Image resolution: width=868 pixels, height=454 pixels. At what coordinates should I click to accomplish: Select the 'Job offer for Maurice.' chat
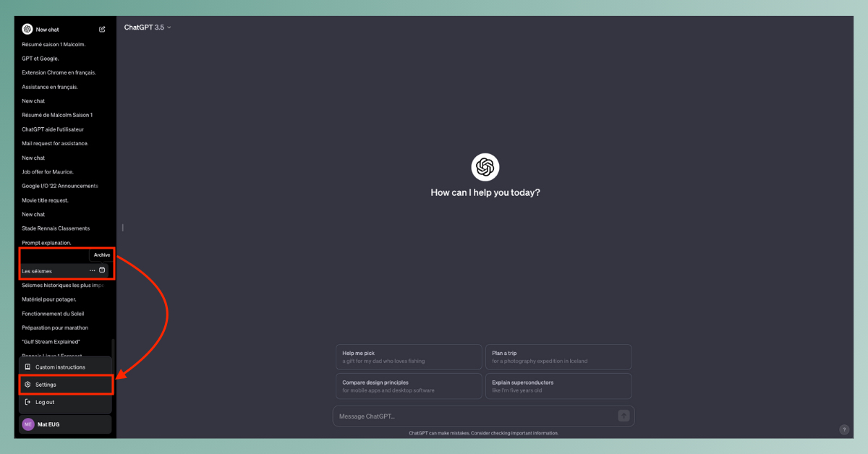[x=48, y=172]
